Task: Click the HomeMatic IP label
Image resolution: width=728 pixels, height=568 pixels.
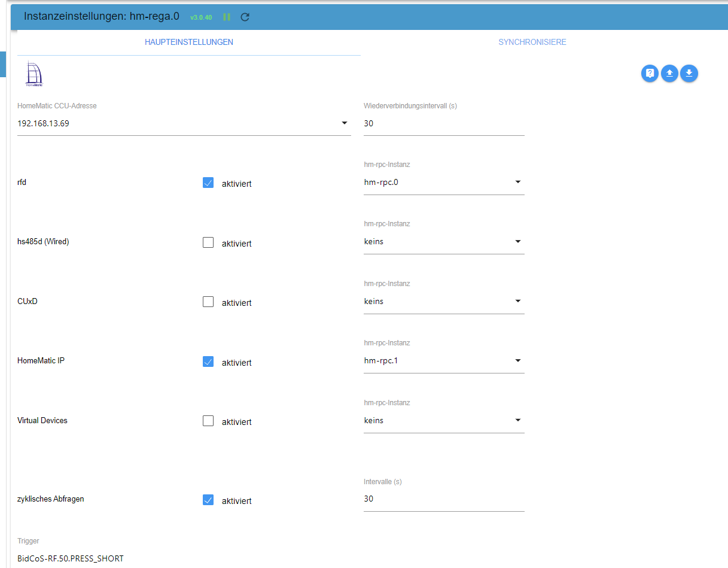Action: pos(41,361)
